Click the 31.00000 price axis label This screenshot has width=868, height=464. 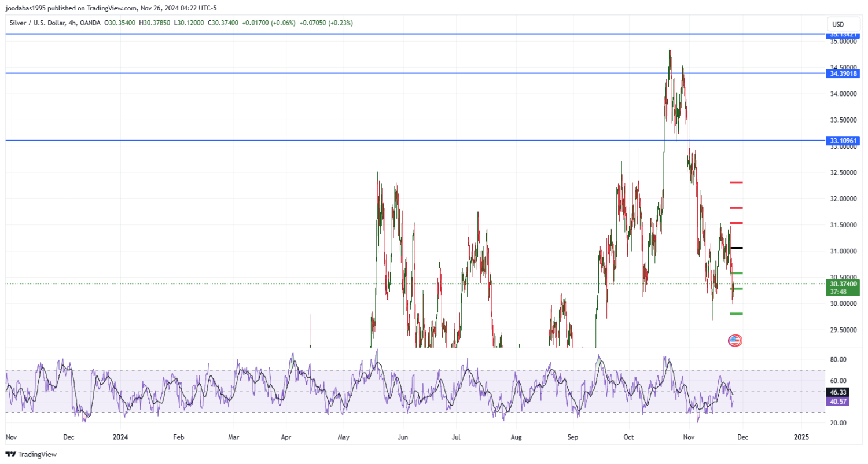pyautogui.click(x=844, y=252)
